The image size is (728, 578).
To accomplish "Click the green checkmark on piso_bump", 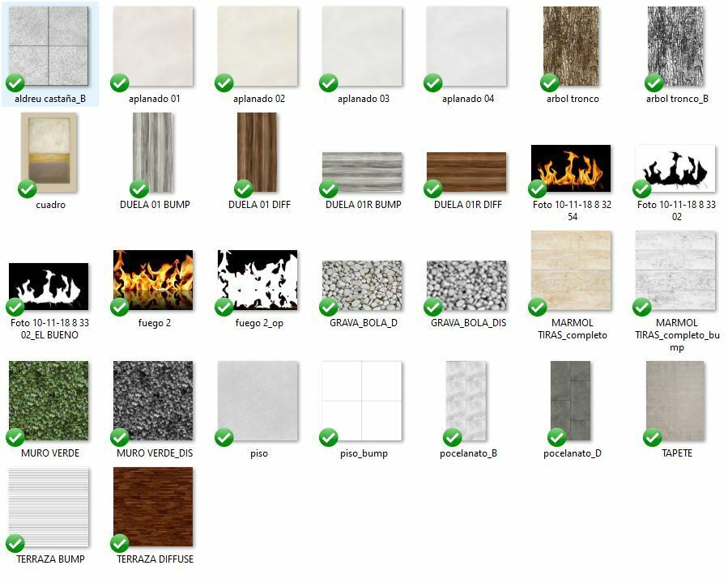I will point(329,437).
